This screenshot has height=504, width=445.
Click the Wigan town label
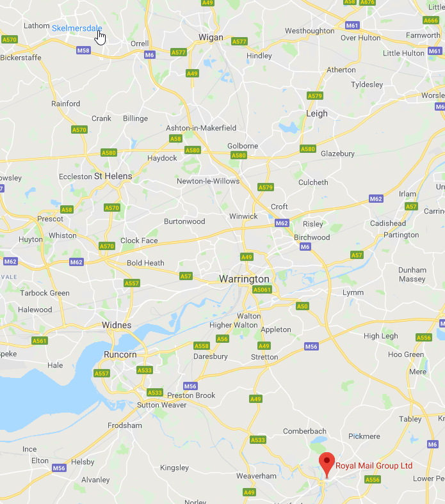pyautogui.click(x=211, y=38)
